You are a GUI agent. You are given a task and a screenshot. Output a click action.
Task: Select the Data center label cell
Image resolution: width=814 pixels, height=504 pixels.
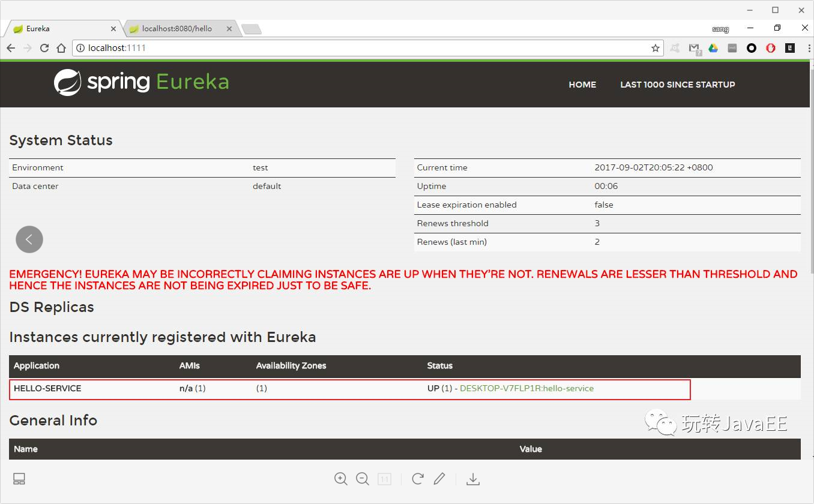click(35, 186)
